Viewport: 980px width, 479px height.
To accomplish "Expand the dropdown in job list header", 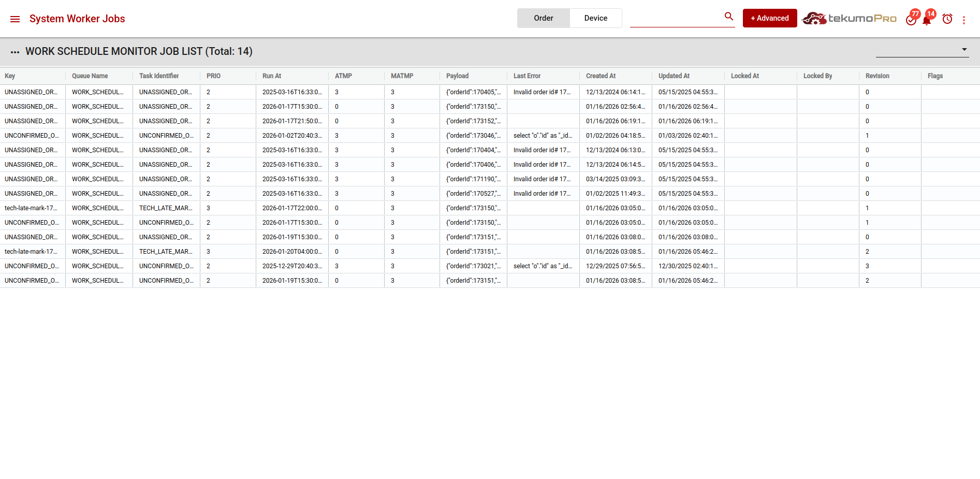I will click(x=964, y=50).
